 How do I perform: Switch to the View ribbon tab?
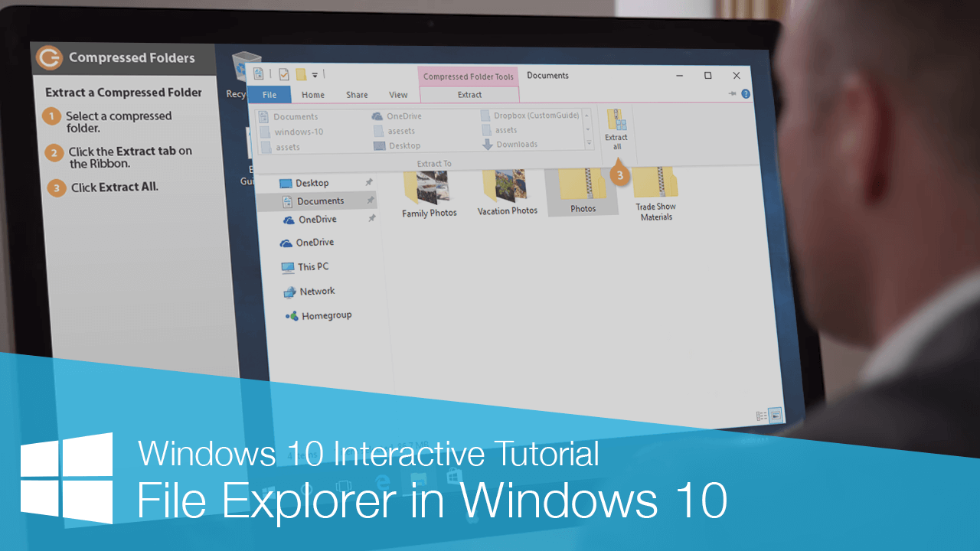(398, 94)
